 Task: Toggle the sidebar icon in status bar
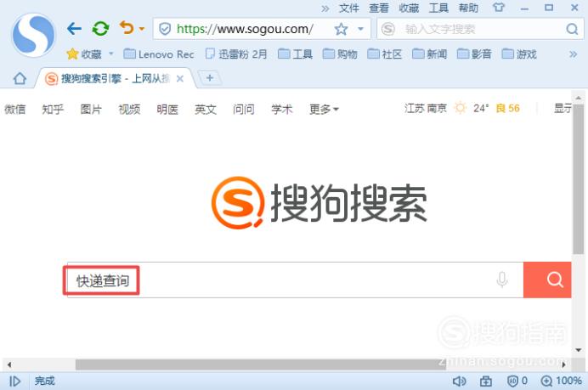(15, 381)
